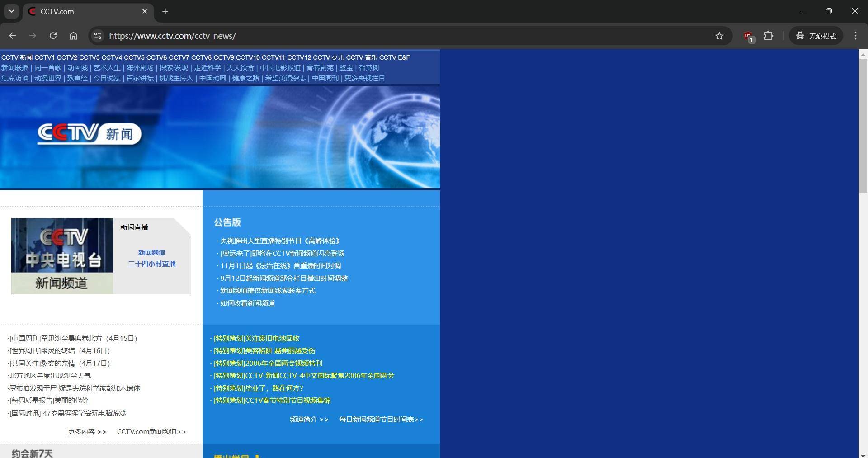Open the 动画城 program link
Image resolution: width=868 pixels, height=458 pixels.
tap(77, 68)
